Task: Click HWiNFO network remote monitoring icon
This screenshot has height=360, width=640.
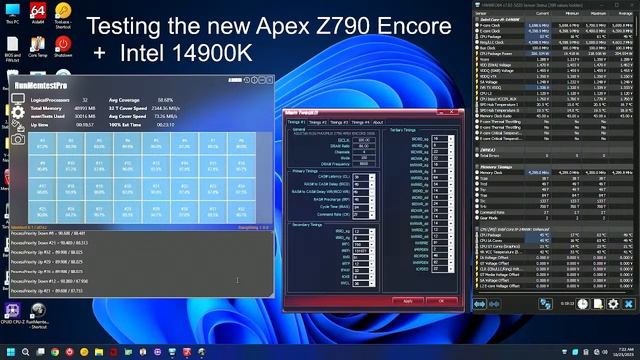Action: tap(545, 304)
